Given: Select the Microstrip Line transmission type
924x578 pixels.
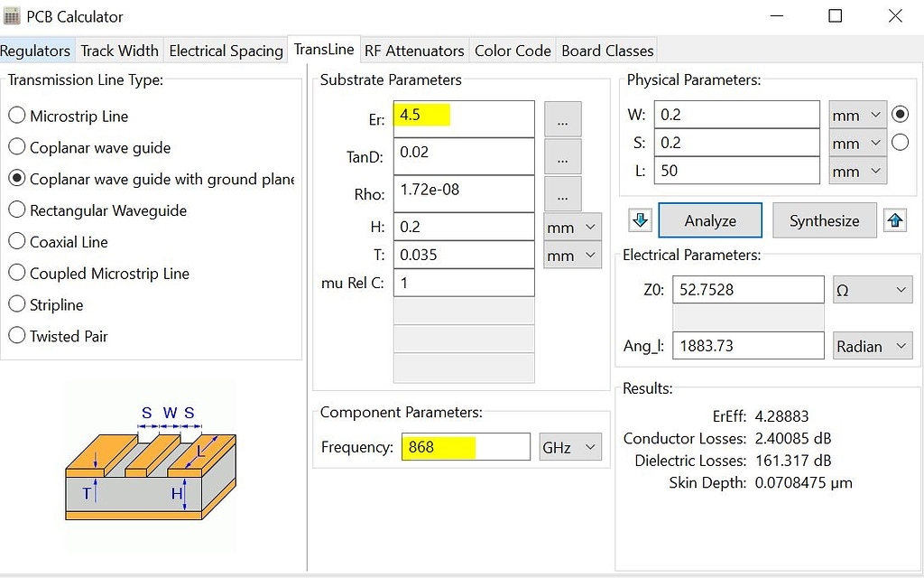Looking at the screenshot, I should tap(15, 116).
